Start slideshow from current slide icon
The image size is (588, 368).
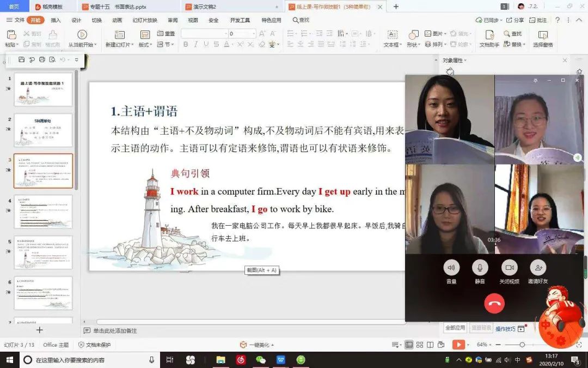(x=82, y=34)
